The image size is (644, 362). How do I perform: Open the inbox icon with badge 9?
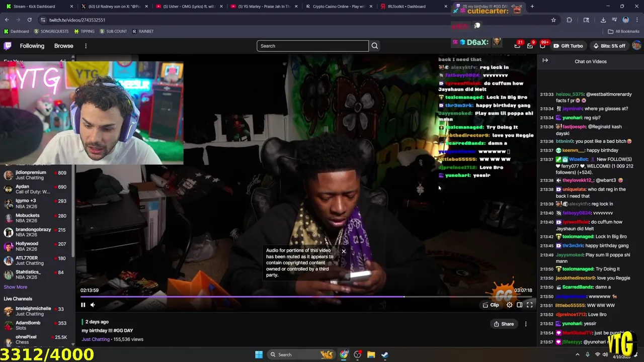(x=530, y=46)
